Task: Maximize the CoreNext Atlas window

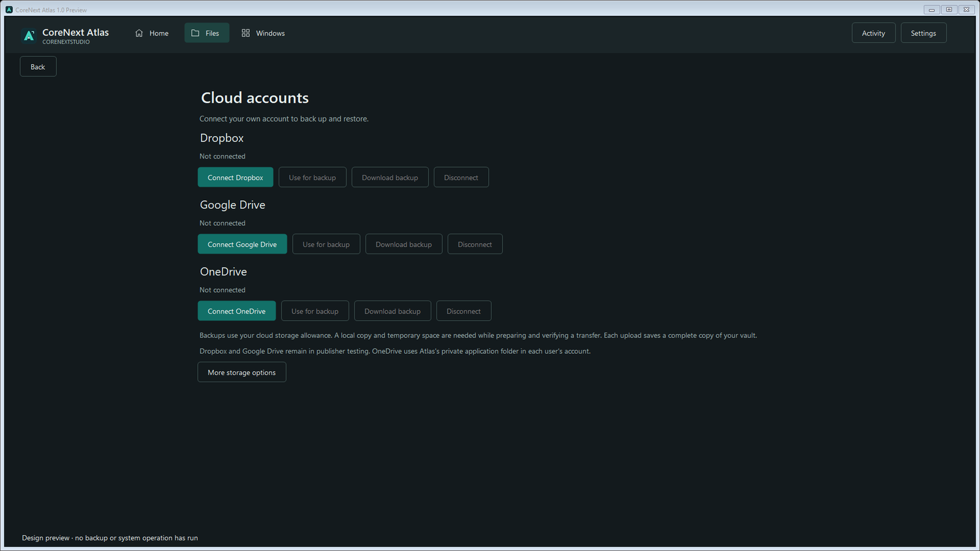Action: [x=949, y=10]
